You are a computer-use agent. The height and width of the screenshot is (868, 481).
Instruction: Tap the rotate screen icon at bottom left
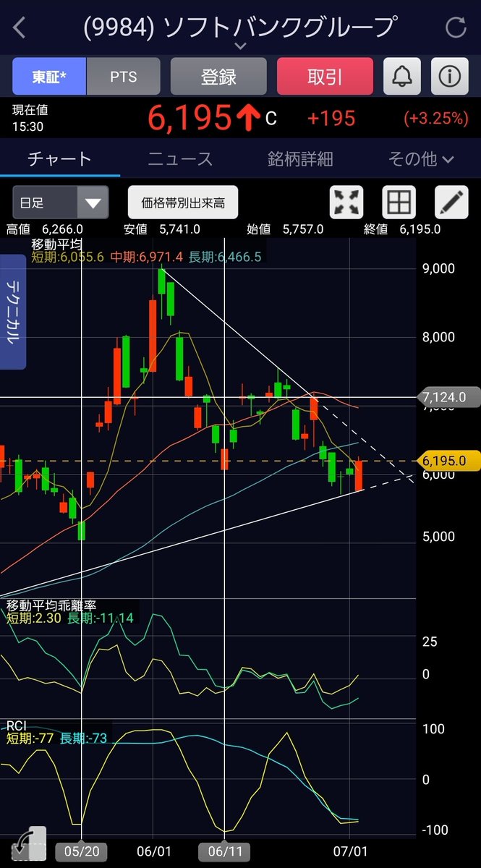pyautogui.click(x=29, y=844)
